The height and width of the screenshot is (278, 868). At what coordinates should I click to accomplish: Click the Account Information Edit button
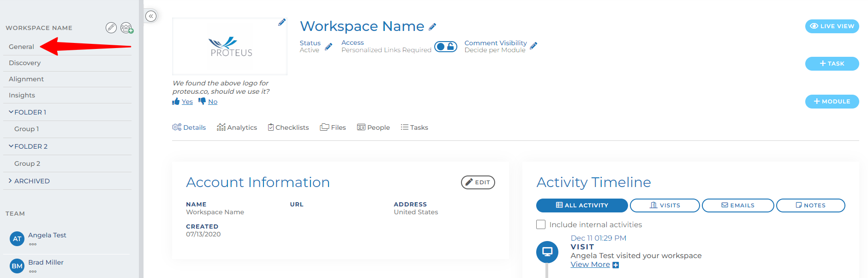click(x=478, y=182)
